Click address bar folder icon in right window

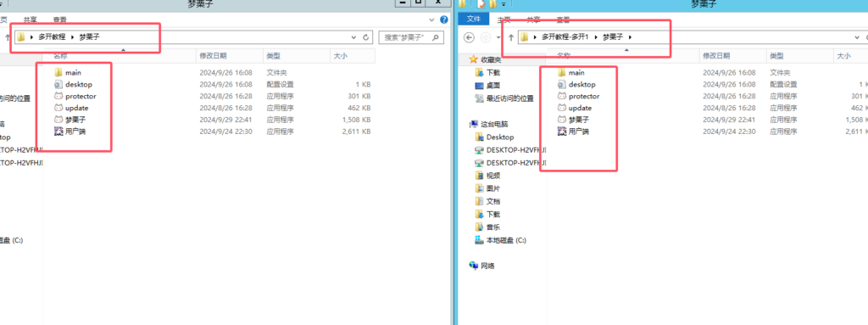(524, 37)
